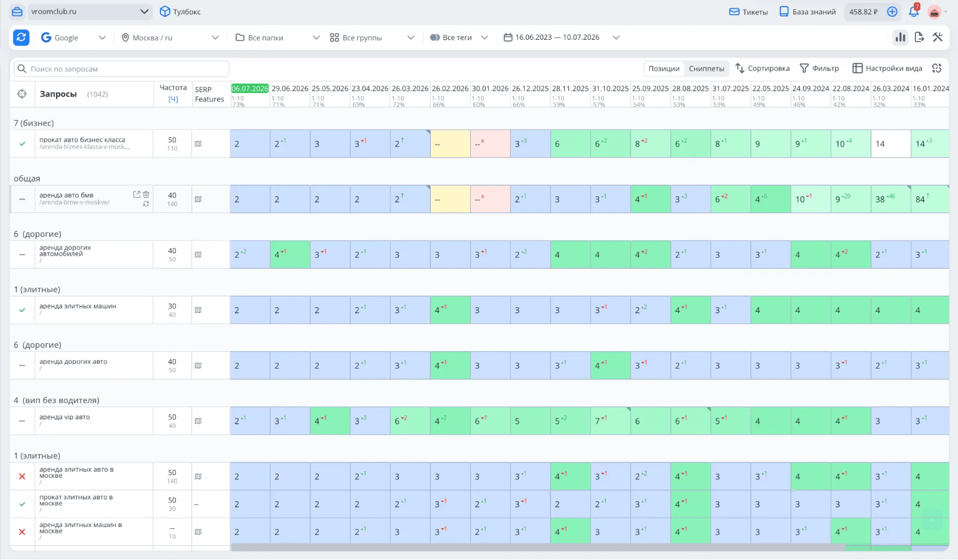Click the add balance plus icon
The height and width of the screenshot is (560, 958).
point(892,11)
